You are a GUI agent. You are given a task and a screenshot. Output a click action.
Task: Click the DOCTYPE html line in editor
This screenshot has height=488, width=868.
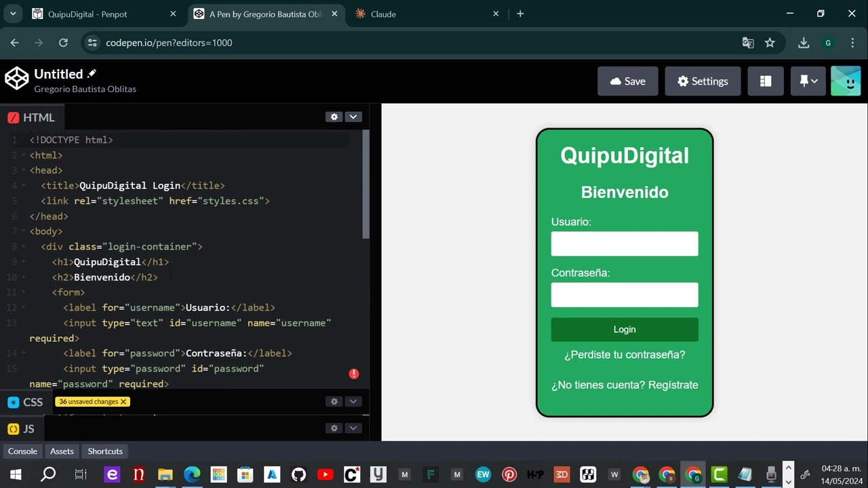pos(71,140)
